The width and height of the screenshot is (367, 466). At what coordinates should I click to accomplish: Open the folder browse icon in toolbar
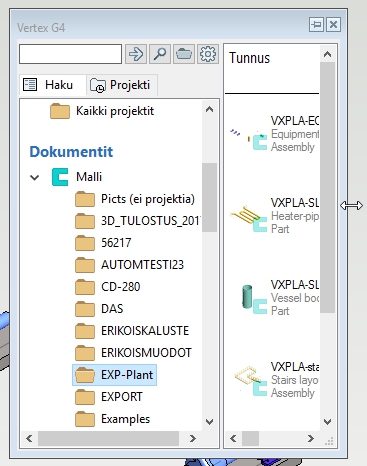(x=184, y=54)
